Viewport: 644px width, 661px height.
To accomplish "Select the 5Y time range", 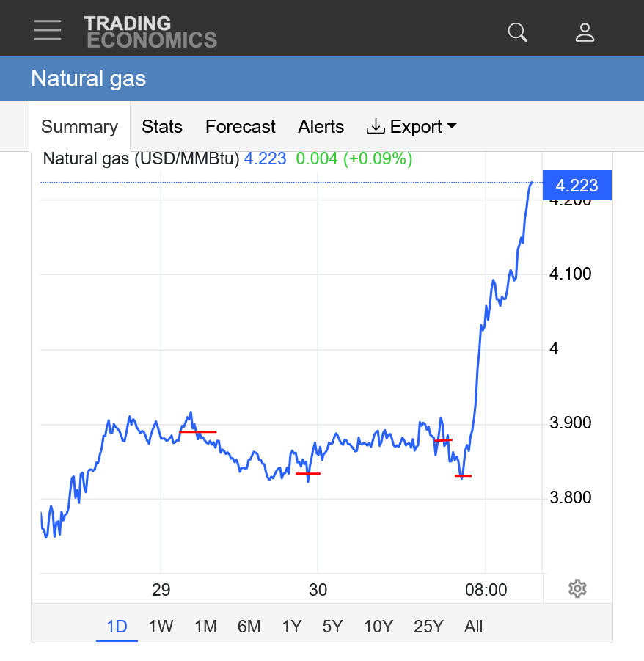I will tap(332, 627).
